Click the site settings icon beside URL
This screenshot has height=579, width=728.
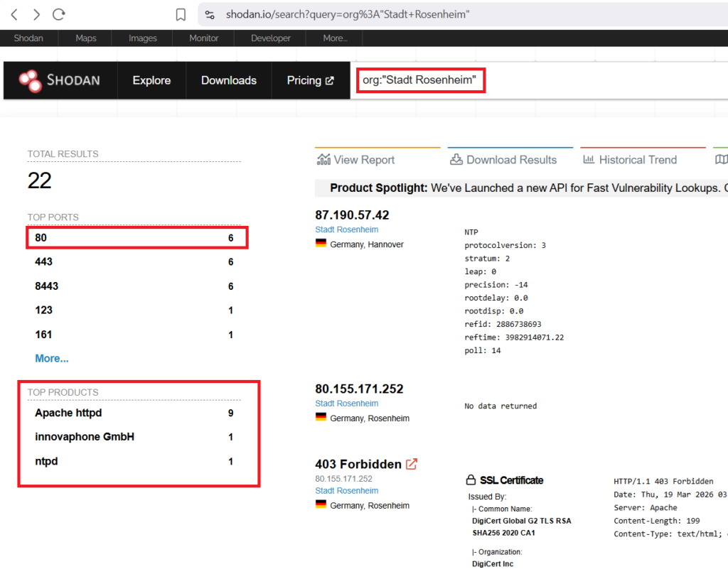210,15
